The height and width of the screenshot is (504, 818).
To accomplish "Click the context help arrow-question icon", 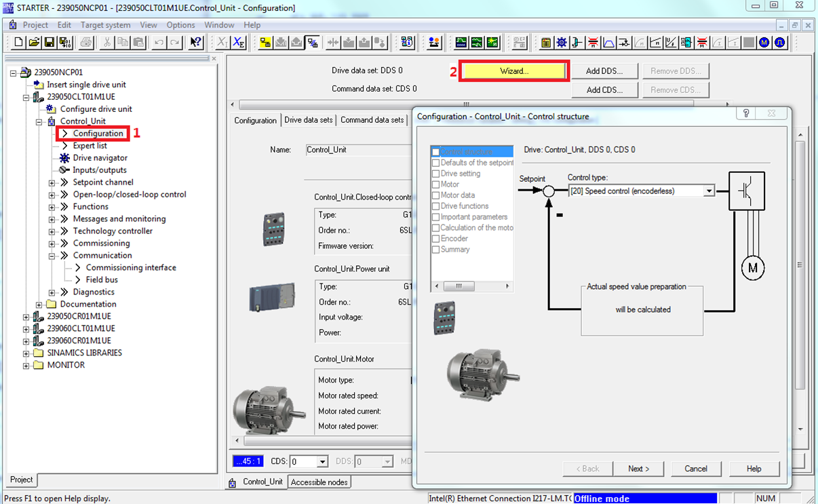I will (x=195, y=43).
